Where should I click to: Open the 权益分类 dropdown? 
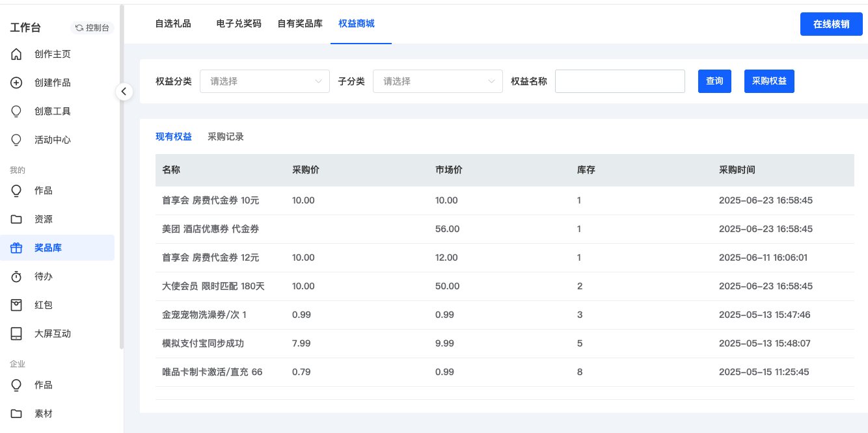(264, 81)
